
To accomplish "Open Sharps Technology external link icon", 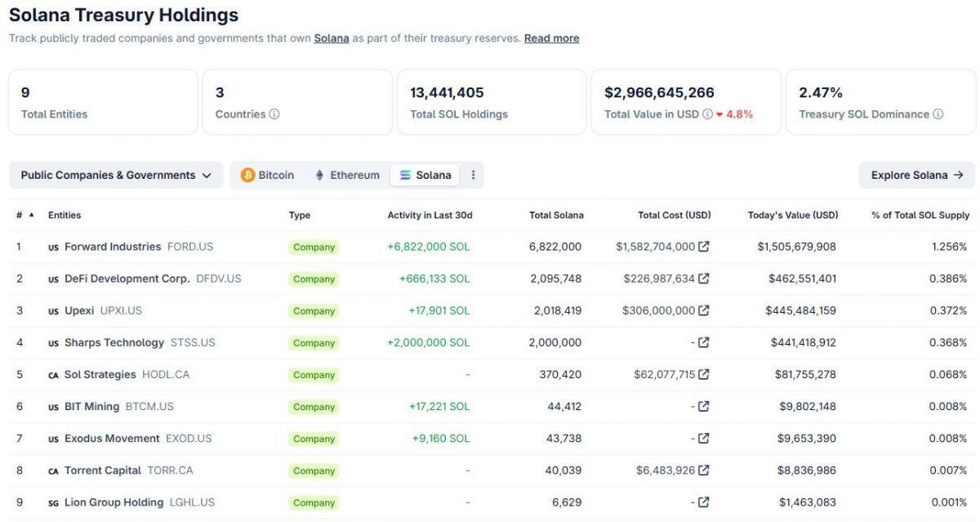I will click(x=703, y=342).
